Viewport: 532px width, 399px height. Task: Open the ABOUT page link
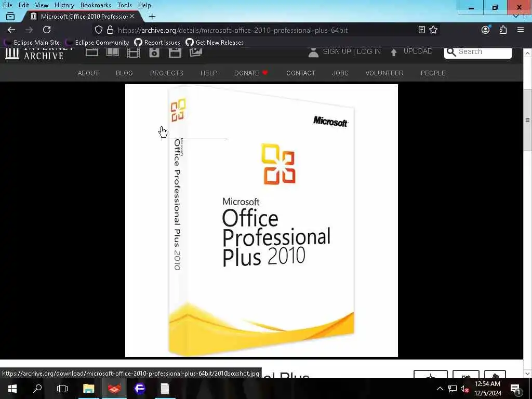coord(88,73)
